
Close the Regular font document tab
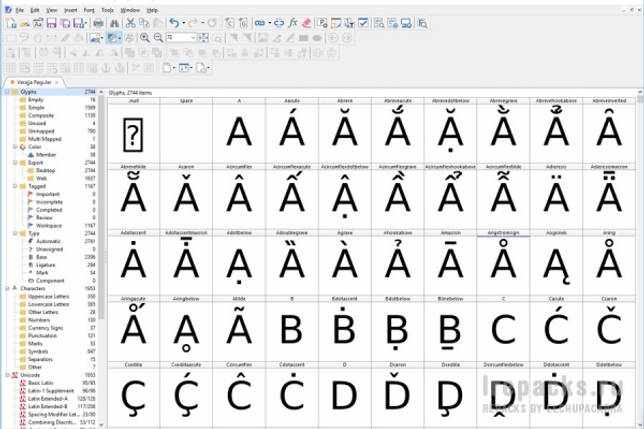(x=57, y=82)
